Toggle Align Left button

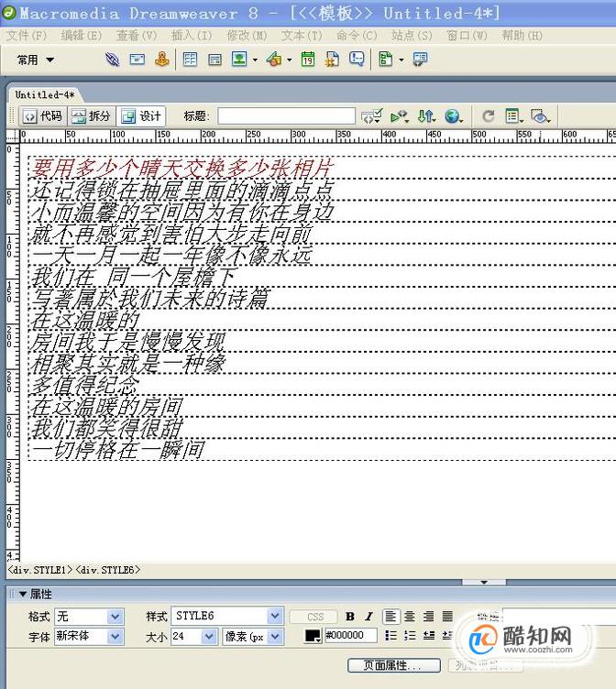(x=390, y=617)
